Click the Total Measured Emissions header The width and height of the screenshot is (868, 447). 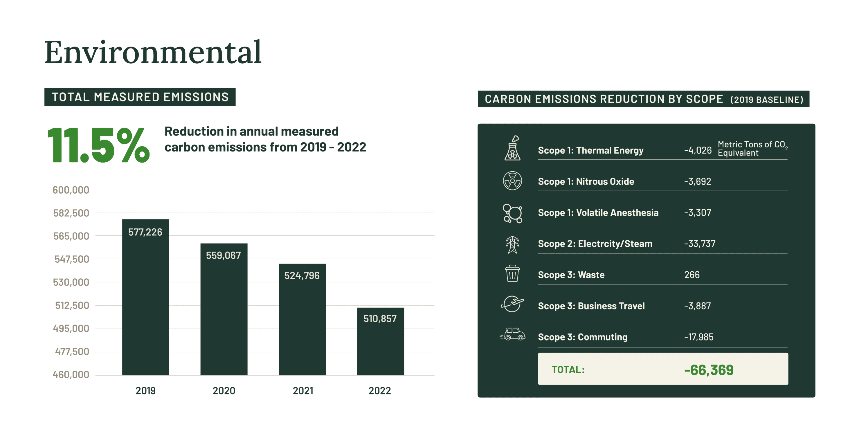coord(140,97)
